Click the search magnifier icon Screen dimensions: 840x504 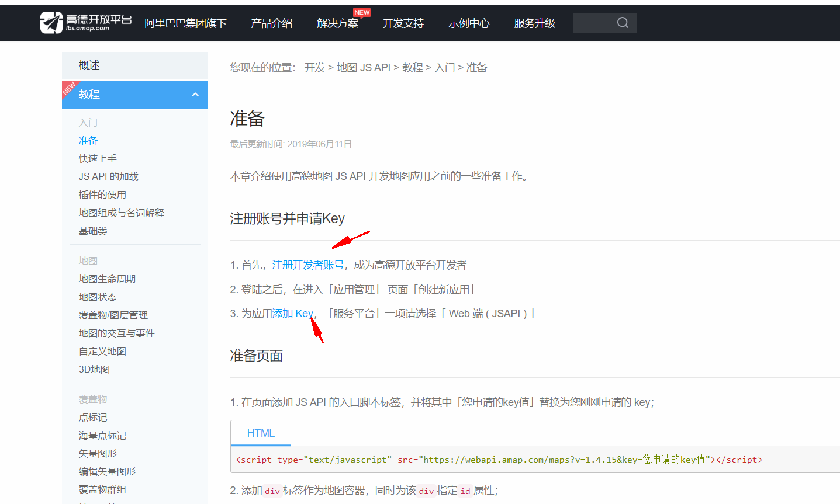623,23
